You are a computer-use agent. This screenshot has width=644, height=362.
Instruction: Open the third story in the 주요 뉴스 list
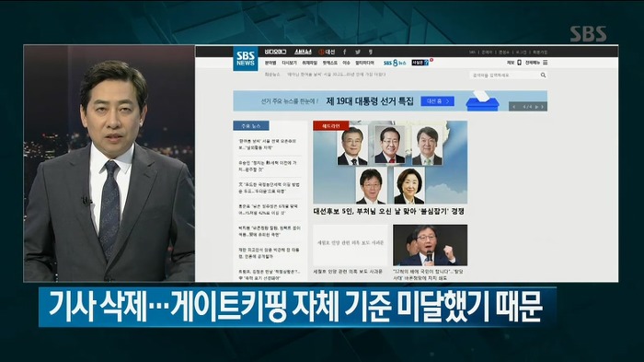[270, 188]
